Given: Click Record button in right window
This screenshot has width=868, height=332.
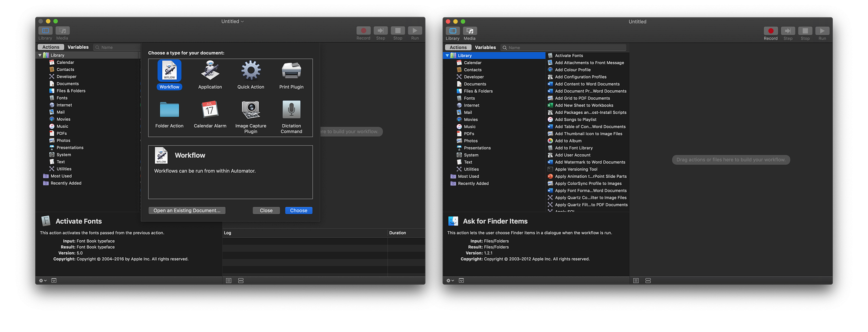Looking at the screenshot, I should click(x=771, y=31).
